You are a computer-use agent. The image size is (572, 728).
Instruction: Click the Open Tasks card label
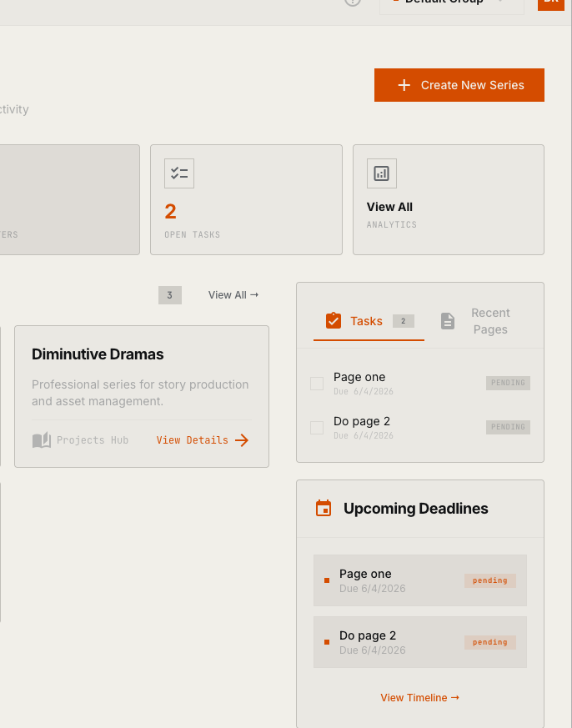[x=193, y=234]
